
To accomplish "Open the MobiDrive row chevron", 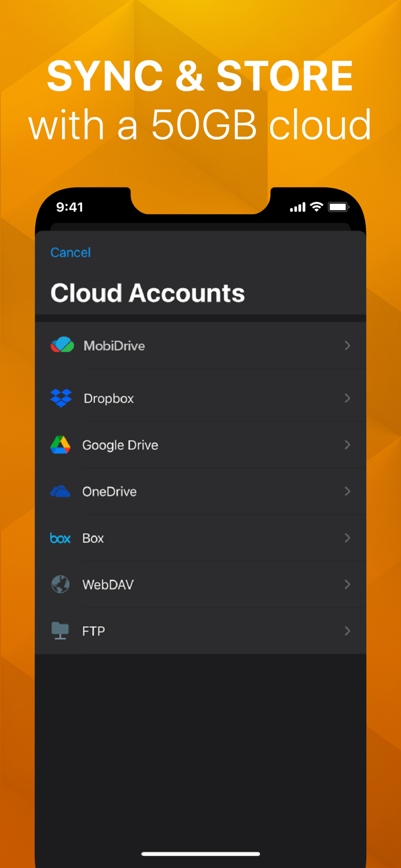I will [347, 345].
